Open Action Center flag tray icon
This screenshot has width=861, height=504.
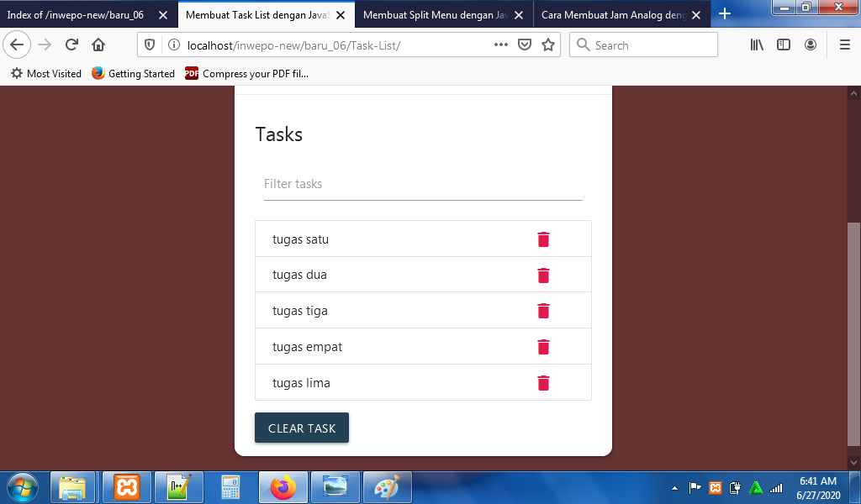pyautogui.click(x=695, y=487)
